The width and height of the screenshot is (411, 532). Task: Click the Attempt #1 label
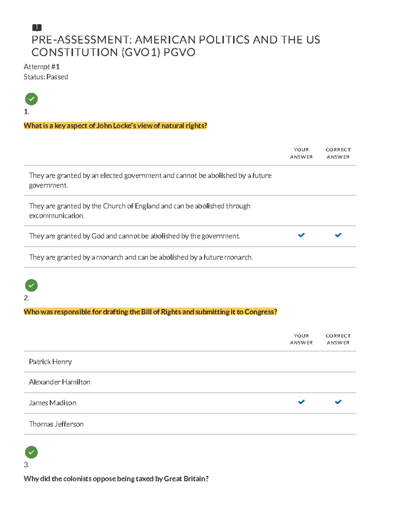(41, 66)
